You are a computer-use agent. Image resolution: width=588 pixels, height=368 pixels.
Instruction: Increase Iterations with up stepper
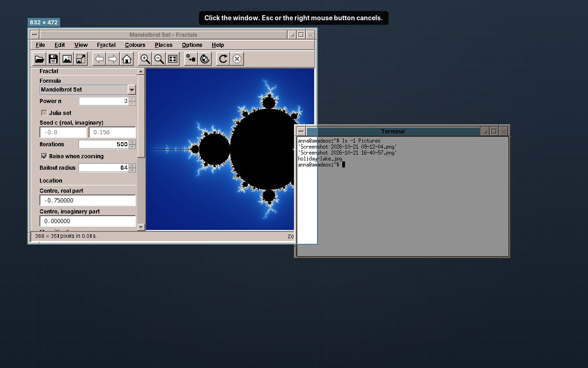[x=132, y=142]
